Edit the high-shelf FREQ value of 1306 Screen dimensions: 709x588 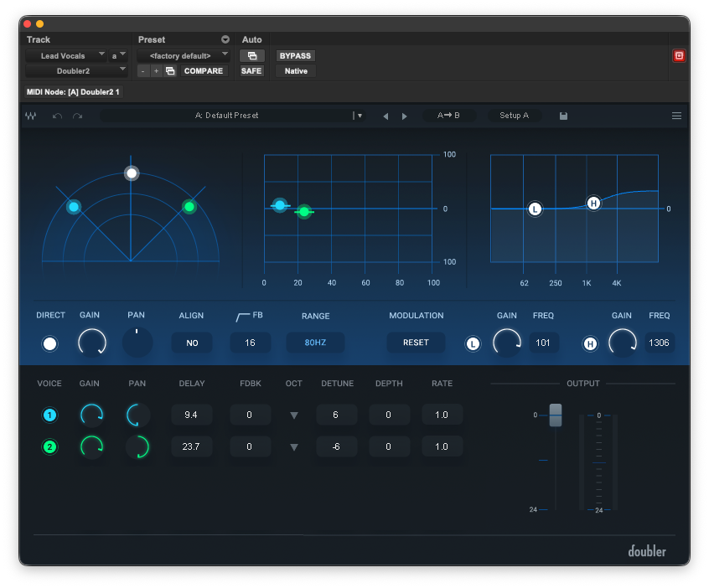[659, 343]
